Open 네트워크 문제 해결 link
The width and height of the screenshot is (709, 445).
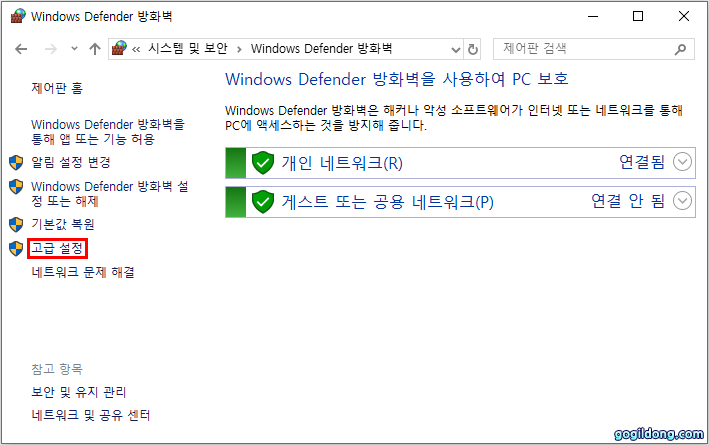coord(83,272)
